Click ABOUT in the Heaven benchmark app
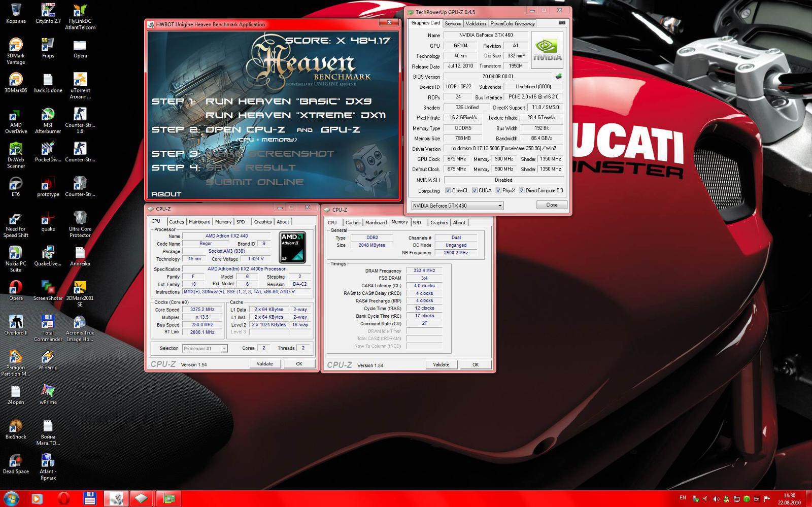812x507 pixels. tap(166, 194)
